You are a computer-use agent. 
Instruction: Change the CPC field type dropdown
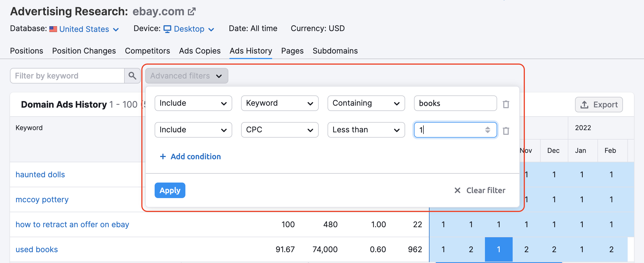pyautogui.click(x=279, y=130)
